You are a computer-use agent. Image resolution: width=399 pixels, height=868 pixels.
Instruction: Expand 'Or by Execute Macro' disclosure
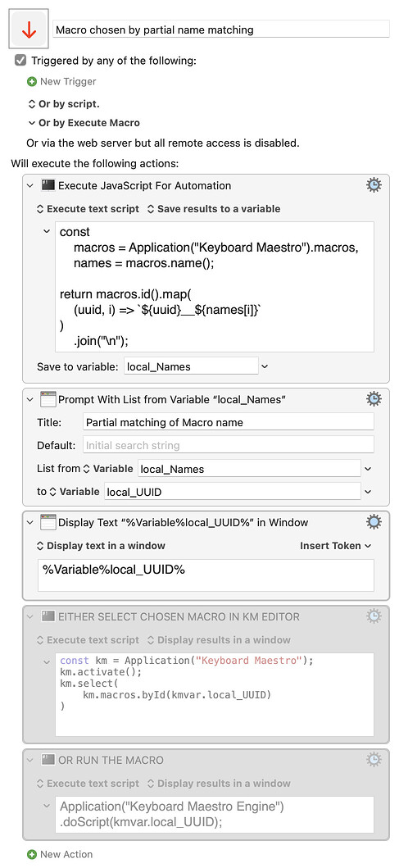(x=84, y=123)
